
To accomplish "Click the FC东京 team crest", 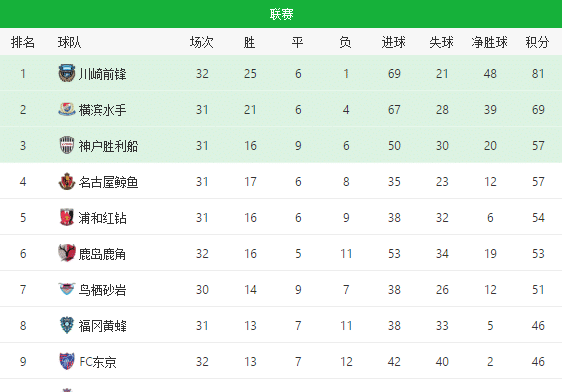I will 67,361.
